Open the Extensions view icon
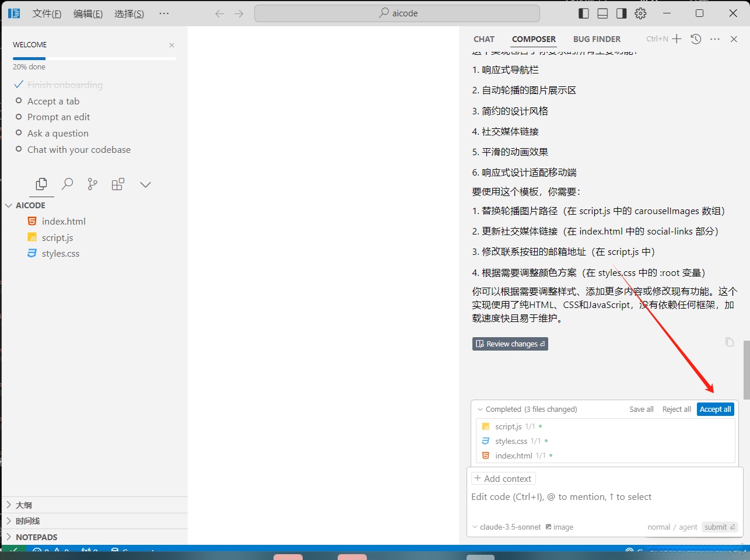 [118, 184]
